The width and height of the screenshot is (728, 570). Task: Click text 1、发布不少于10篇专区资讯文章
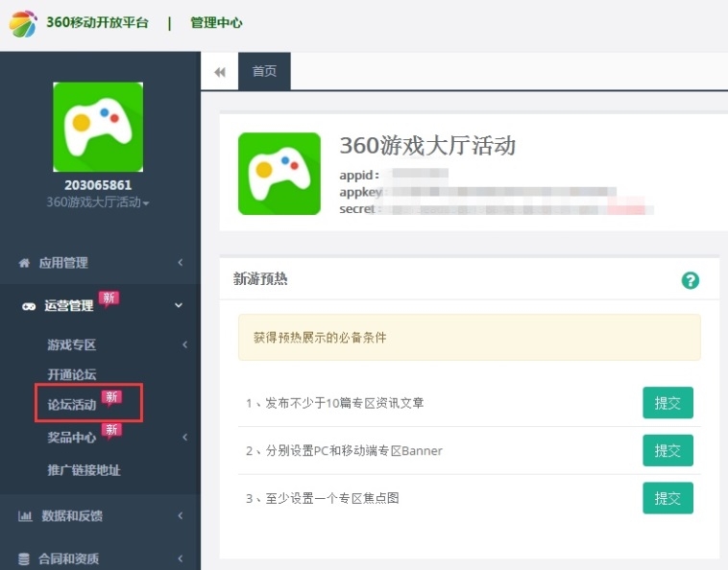coord(335,403)
